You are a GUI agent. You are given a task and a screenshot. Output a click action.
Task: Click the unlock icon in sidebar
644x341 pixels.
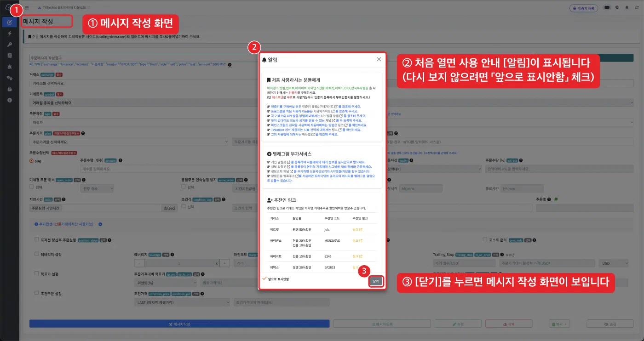(x=10, y=89)
